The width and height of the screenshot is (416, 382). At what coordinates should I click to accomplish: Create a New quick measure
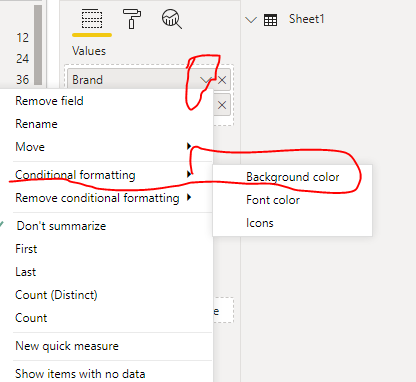67,346
